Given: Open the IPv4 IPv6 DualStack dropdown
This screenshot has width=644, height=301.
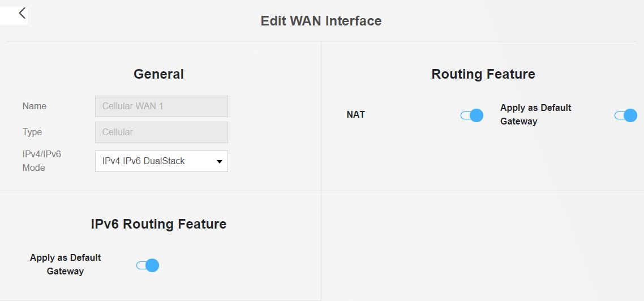Looking at the screenshot, I should [x=153, y=161].
